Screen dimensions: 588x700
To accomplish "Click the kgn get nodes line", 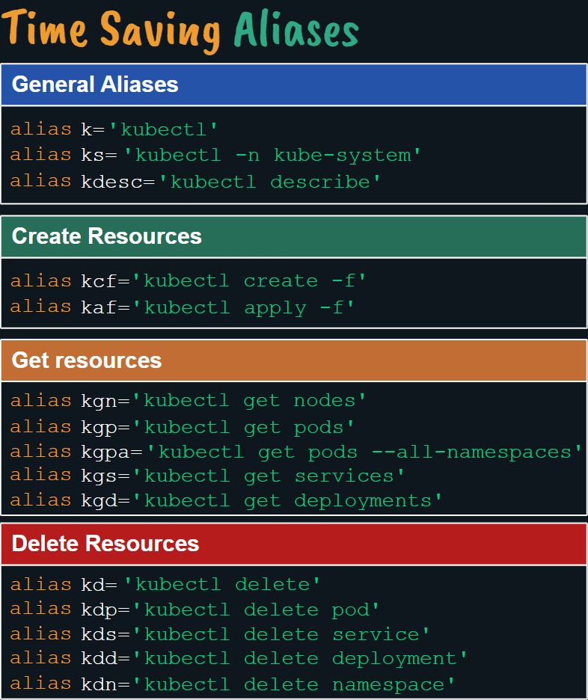I will pyautogui.click(x=188, y=401).
